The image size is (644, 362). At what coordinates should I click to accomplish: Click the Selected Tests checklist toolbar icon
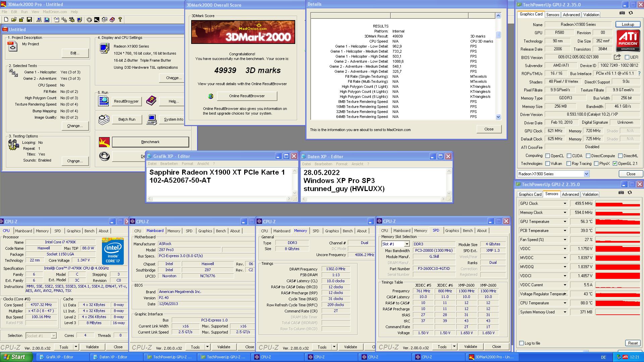pyautogui.click(x=64, y=19)
